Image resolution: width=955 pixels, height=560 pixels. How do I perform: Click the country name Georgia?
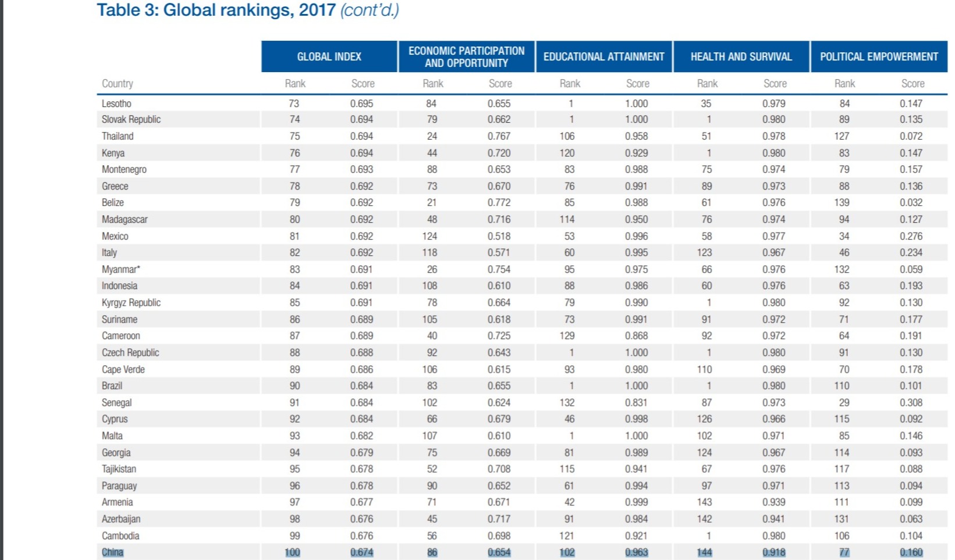116,452
